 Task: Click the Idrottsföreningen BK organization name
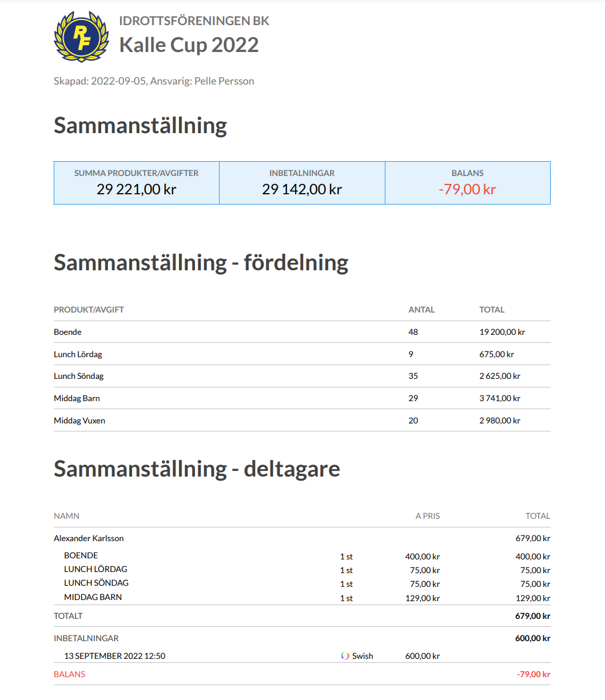[x=194, y=21]
